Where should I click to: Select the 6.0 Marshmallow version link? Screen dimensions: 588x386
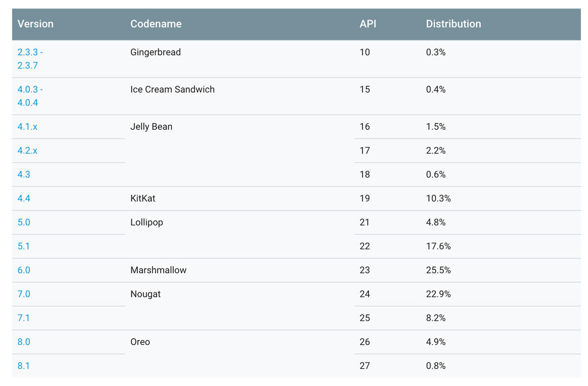(24, 270)
